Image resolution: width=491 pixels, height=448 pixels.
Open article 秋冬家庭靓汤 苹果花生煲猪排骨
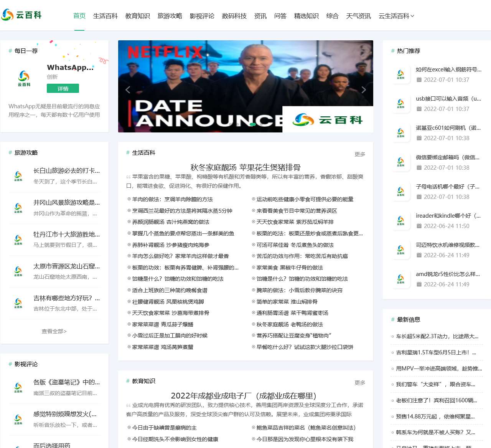(245, 167)
